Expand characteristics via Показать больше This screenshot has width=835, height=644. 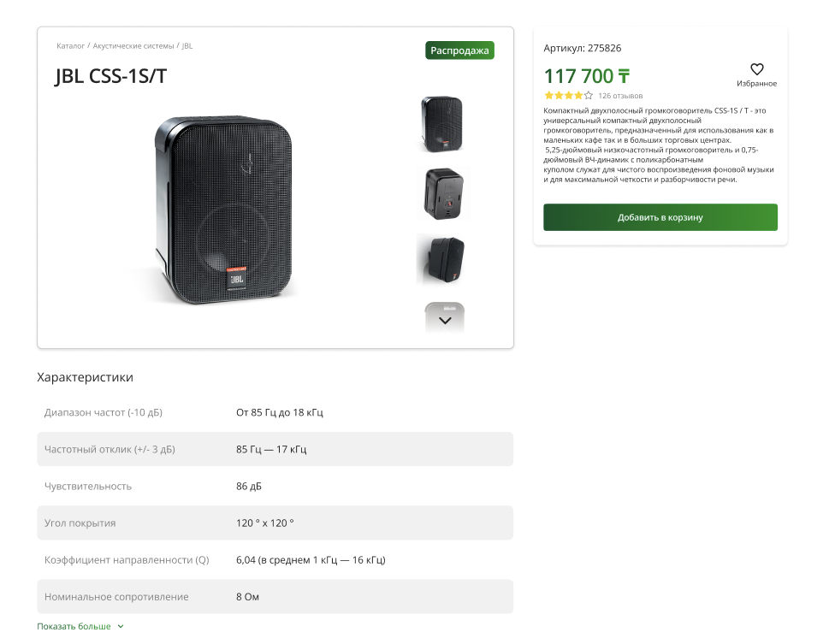[74, 627]
